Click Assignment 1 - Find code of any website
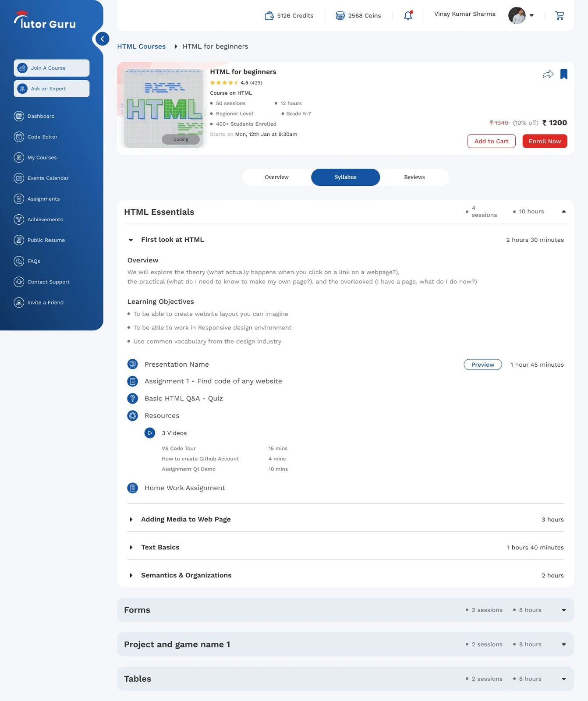Viewport: 588px width, 701px height. tap(213, 381)
